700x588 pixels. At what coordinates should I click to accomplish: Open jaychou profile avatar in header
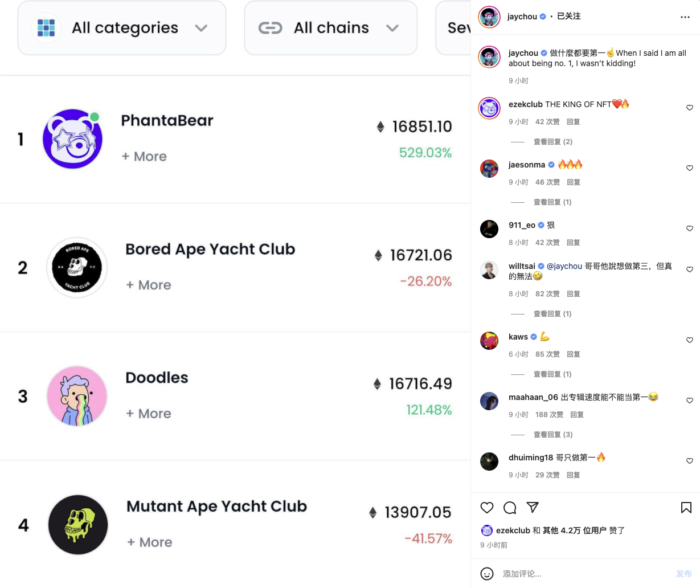click(x=489, y=17)
